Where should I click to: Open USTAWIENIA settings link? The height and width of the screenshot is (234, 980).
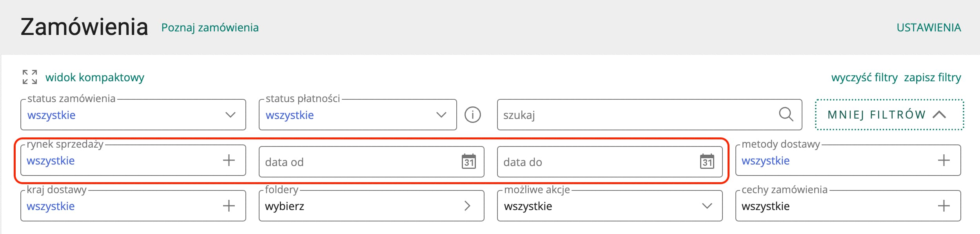929,27
